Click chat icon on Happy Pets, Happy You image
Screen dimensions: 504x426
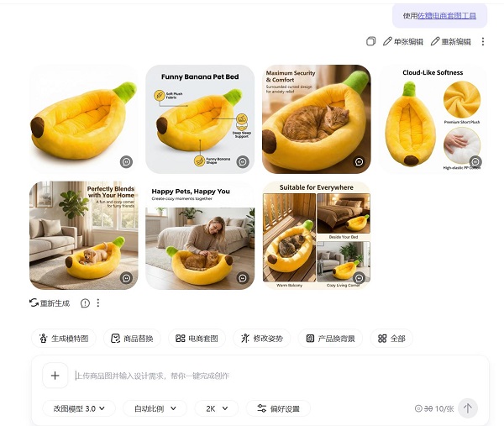[x=243, y=278]
